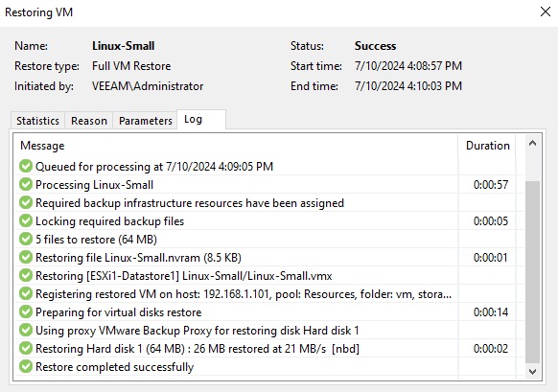The height and width of the screenshot is (392, 558).
Task: Click the success icon beside Queued for processing
Action: (x=26, y=166)
